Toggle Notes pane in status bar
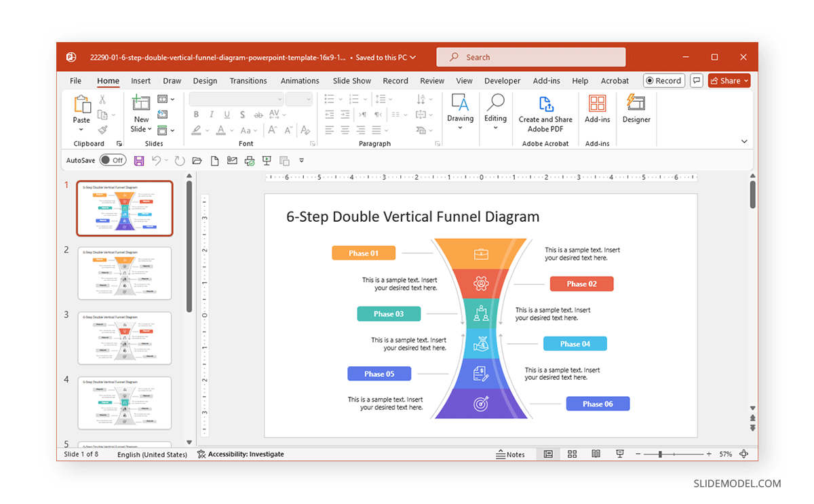814x504 pixels. (x=510, y=454)
